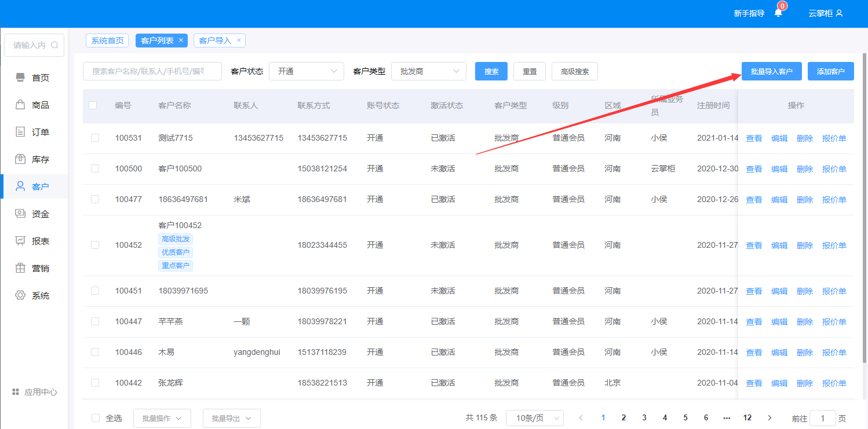
Task: View customer 张龙辉 via 查看
Action: [x=754, y=383]
